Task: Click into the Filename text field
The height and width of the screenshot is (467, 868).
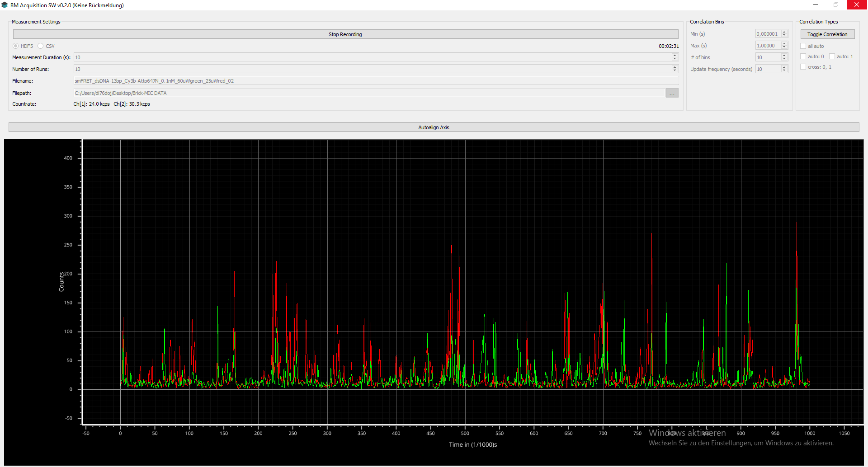Action: point(375,81)
